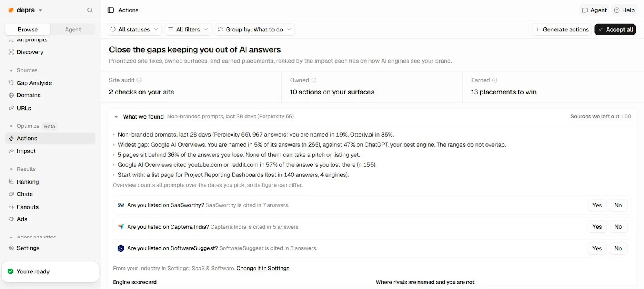Open Gap Analysis in the sidebar
Viewport: 644px width, 289px height.
[x=50, y=83]
